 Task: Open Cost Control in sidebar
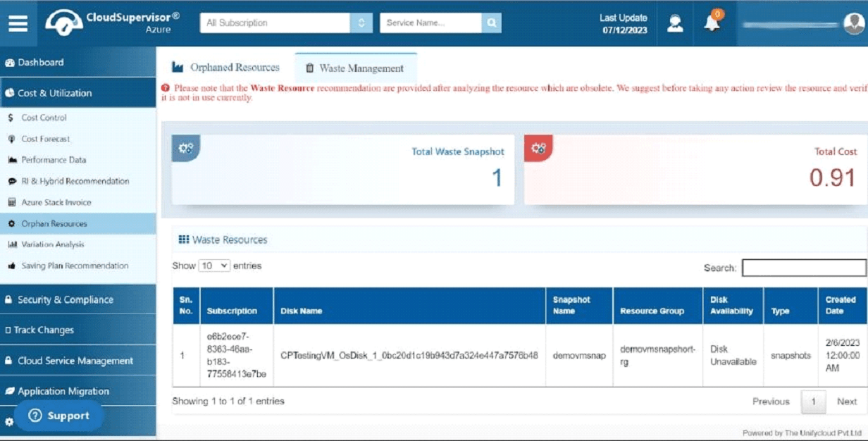(78, 118)
